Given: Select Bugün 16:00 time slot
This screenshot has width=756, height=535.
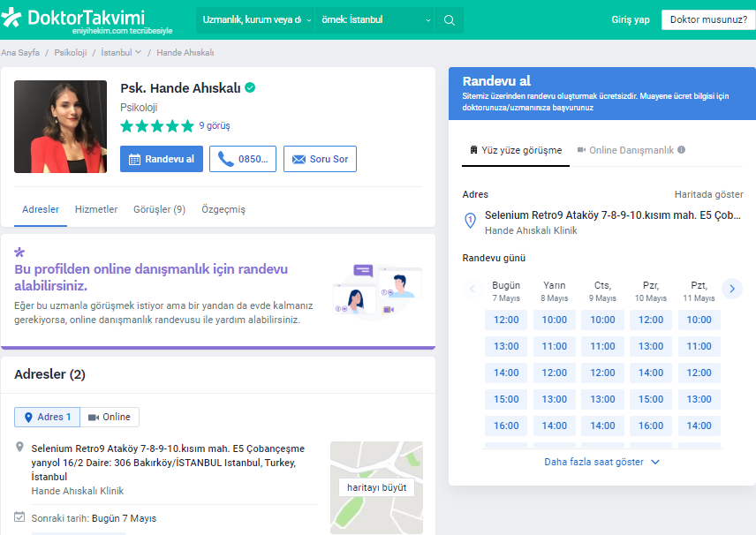Looking at the screenshot, I should coord(506,426).
